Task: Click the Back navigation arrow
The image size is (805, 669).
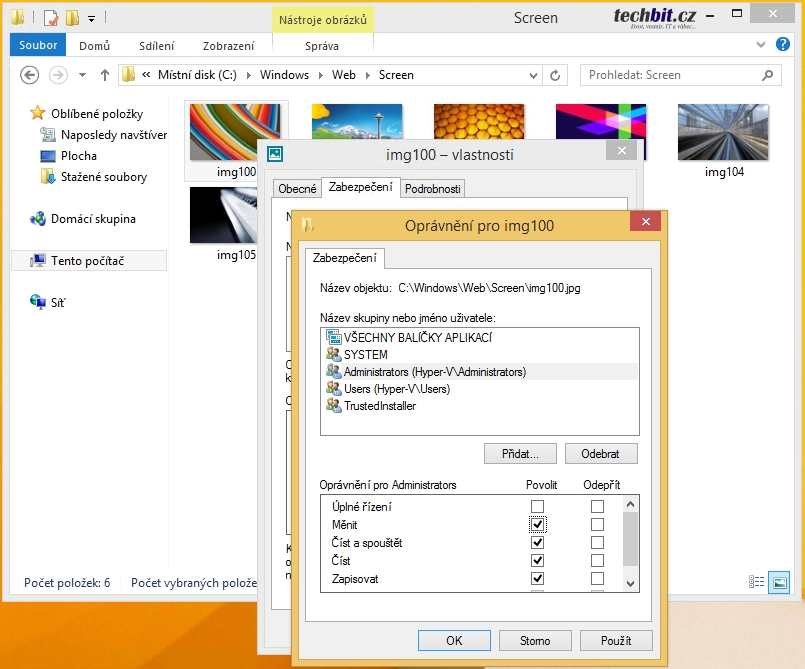Action: point(29,75)
